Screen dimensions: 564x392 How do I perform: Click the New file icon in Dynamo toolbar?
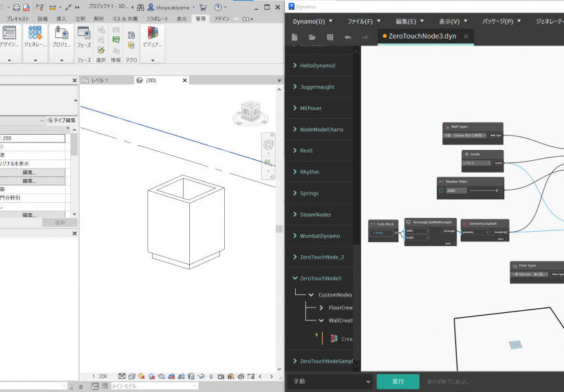pos(295,37)
